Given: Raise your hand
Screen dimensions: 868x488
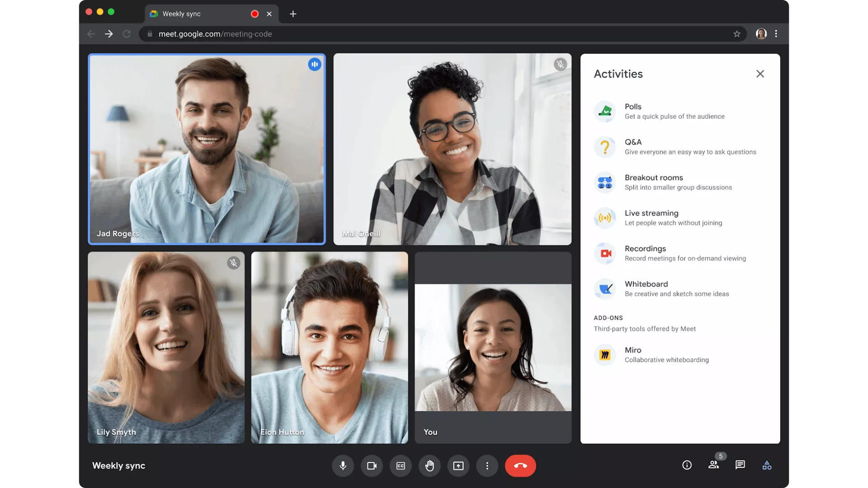Looking at the screenshot, I should pyautogui.click(x=429, y=465).
